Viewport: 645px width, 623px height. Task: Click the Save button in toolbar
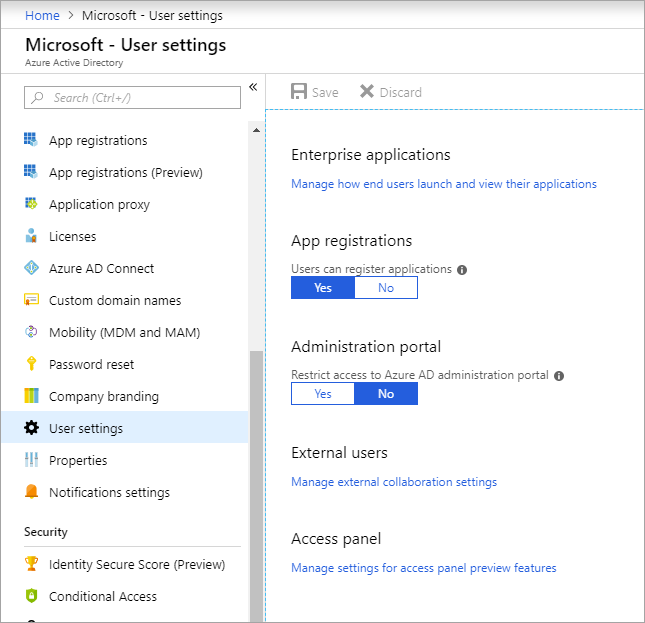pos(315,92)
